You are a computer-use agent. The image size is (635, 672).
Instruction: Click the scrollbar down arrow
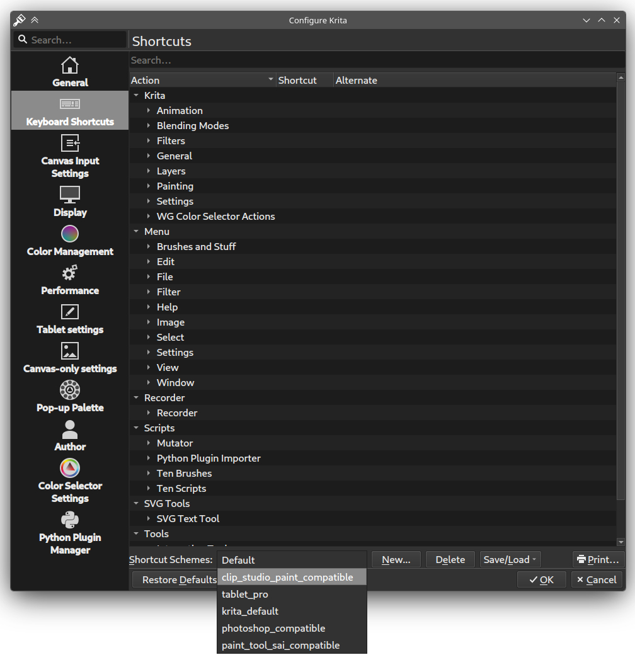click(x=621, y=542)
